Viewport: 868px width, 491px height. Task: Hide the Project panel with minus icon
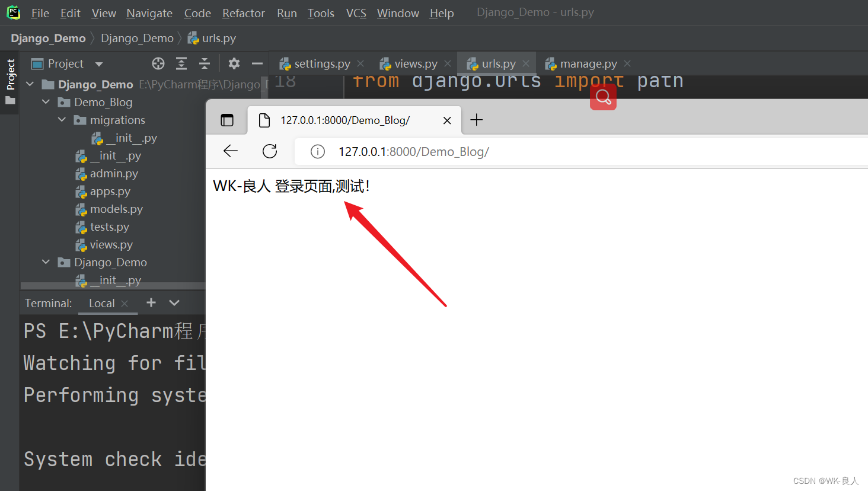257,63
